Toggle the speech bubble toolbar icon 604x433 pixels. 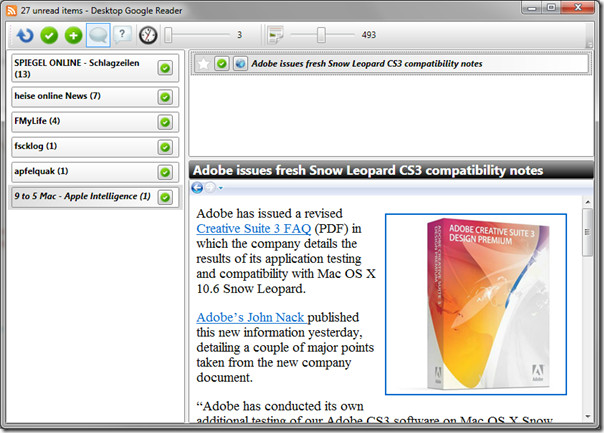coord(98,35)
